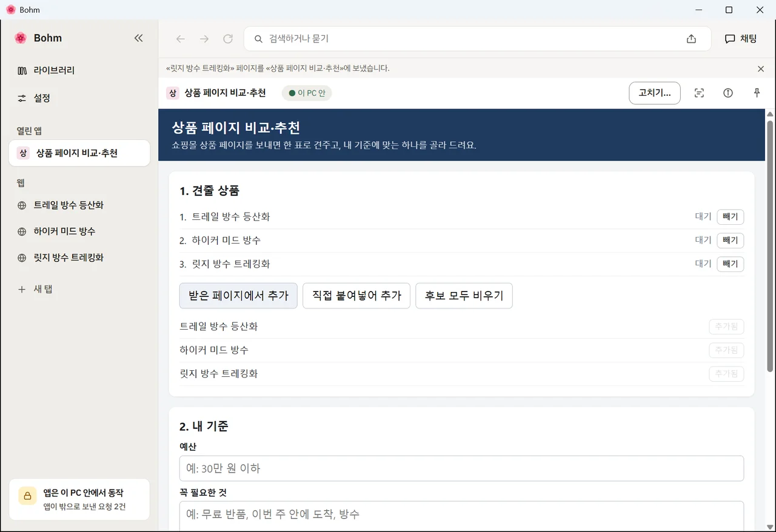
Task: Click 후보 모두 비우기 button
Action: [x=464, y=296]
